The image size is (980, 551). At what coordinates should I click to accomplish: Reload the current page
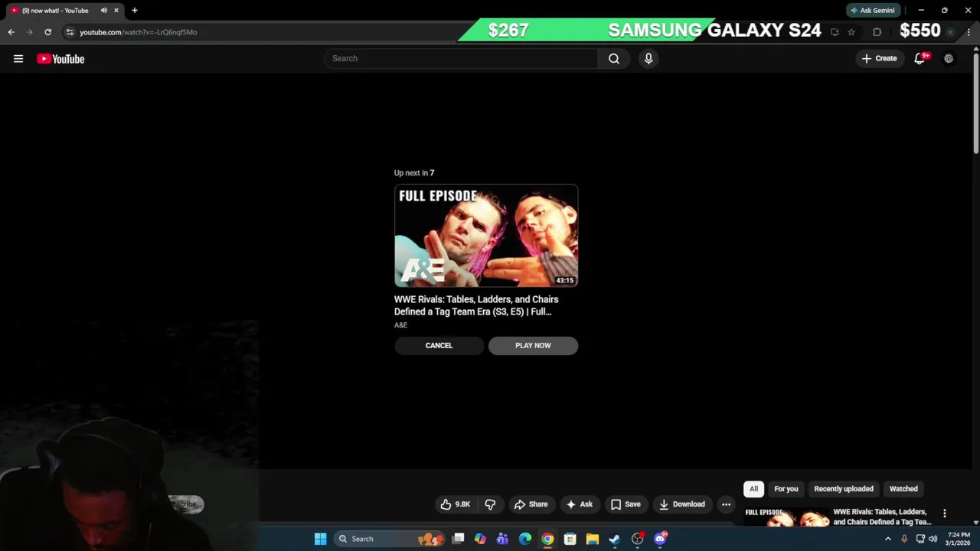(47, 32)
